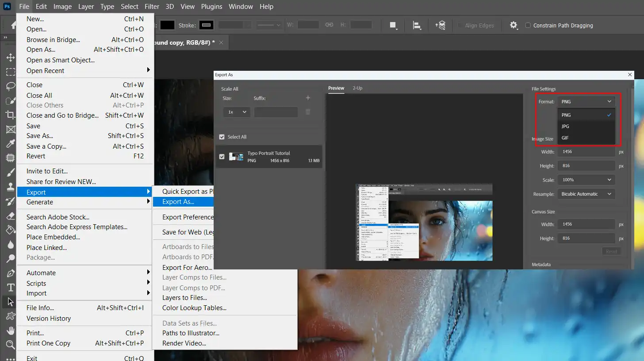Select the Quick Selection tool
644x361 pixels.
pyautogui.click(x=10, y=100)
